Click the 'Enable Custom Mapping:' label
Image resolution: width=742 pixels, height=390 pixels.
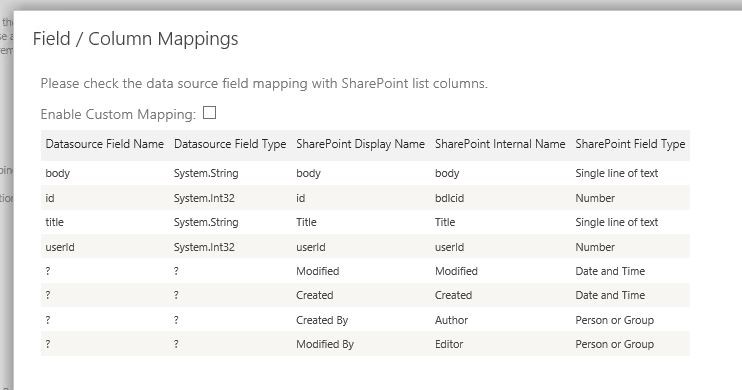(x=118, y=114)
